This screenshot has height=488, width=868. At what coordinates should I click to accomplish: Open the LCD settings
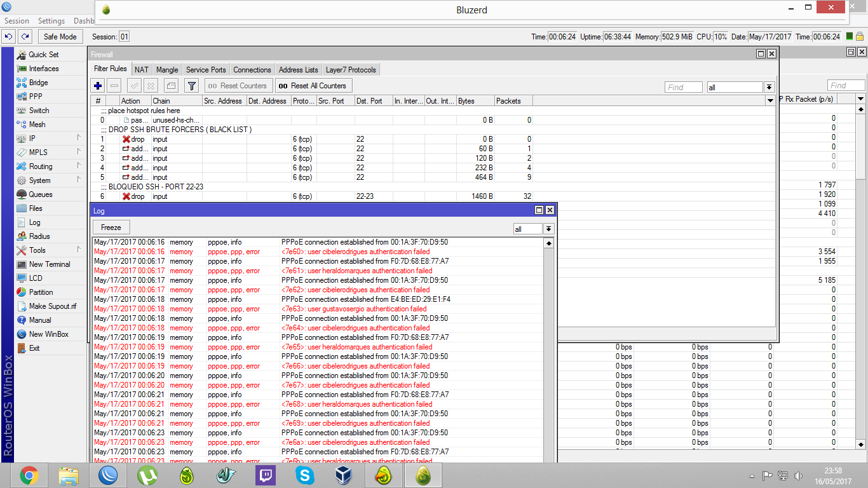[x=36, y=278]
